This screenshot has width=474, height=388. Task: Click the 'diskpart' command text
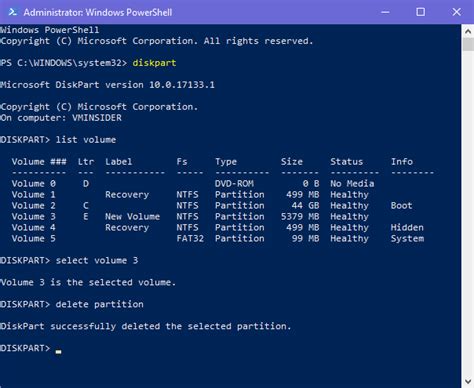point(154,63)
